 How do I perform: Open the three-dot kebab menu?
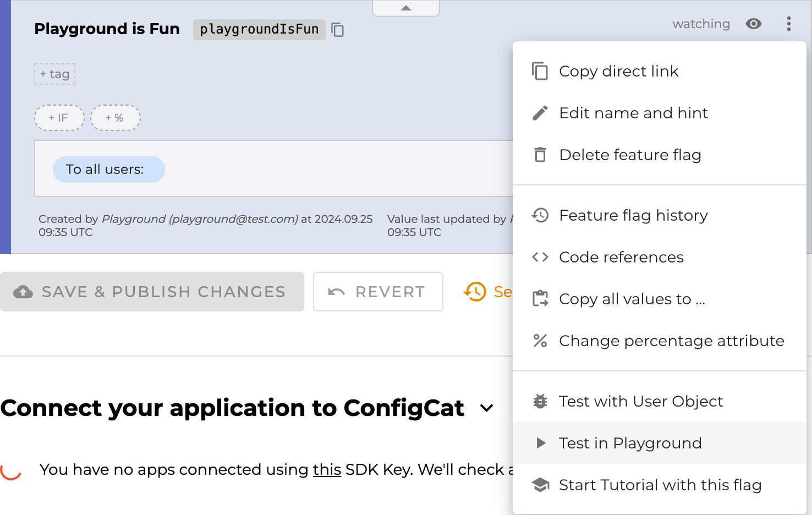788,24
